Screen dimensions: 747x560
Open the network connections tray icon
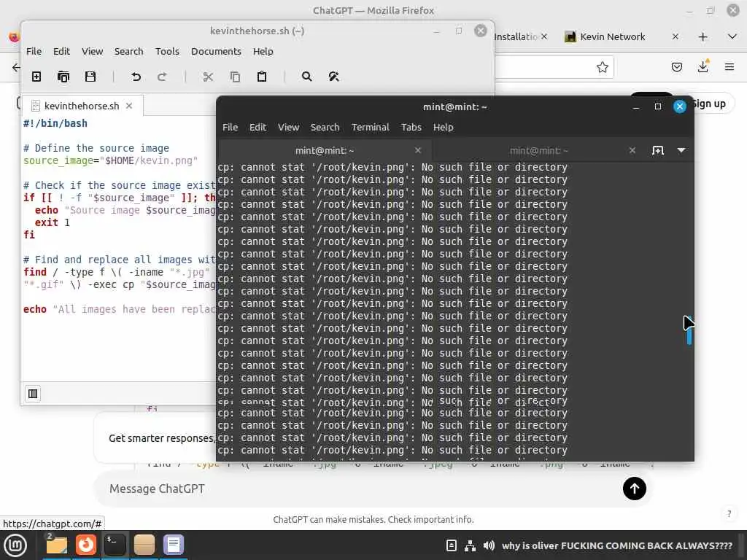[x=470, y=545]
